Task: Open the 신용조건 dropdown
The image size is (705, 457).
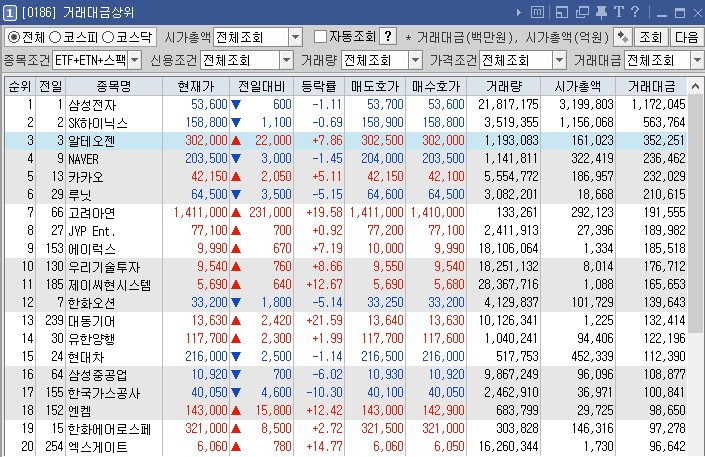Action: click(x=286, y=60)
